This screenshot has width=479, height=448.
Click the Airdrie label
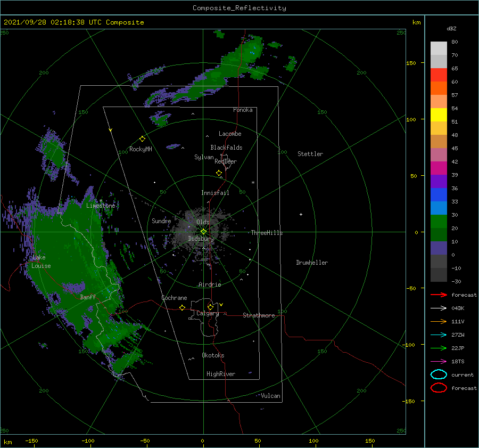click(x=210, y=284)
